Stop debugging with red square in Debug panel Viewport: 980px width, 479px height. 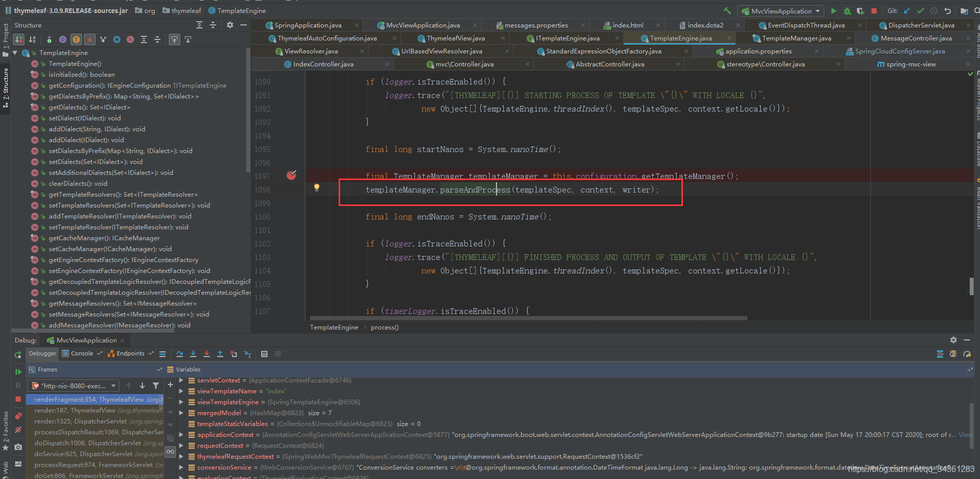pyautogui.click(x=18, y=399)
